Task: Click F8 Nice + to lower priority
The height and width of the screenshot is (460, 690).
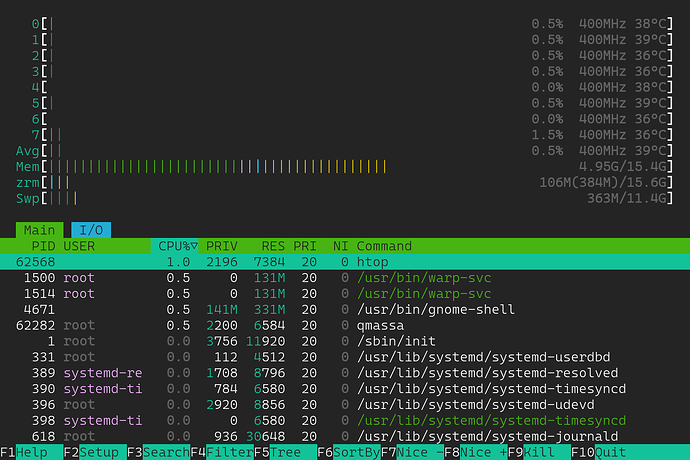Action: tap(476, 452)
